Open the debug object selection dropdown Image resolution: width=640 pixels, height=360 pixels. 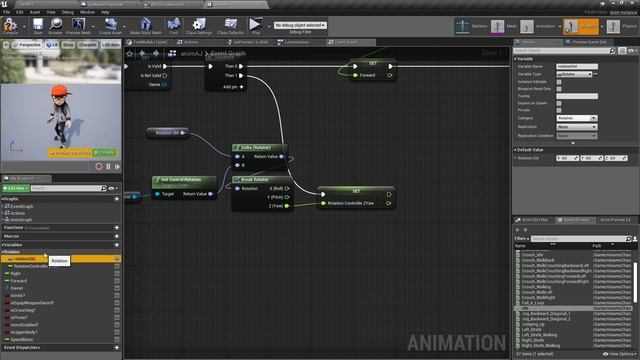coord(300,25)
